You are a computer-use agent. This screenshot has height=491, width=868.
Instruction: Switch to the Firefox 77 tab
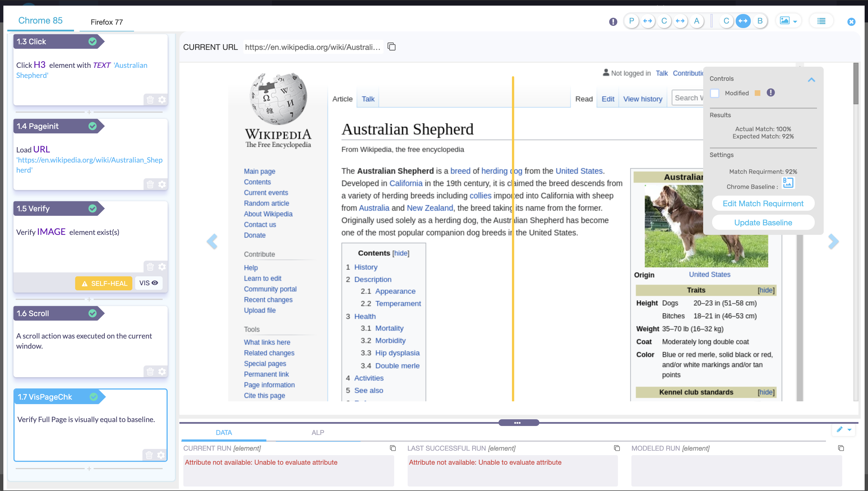tap(107, 22)
